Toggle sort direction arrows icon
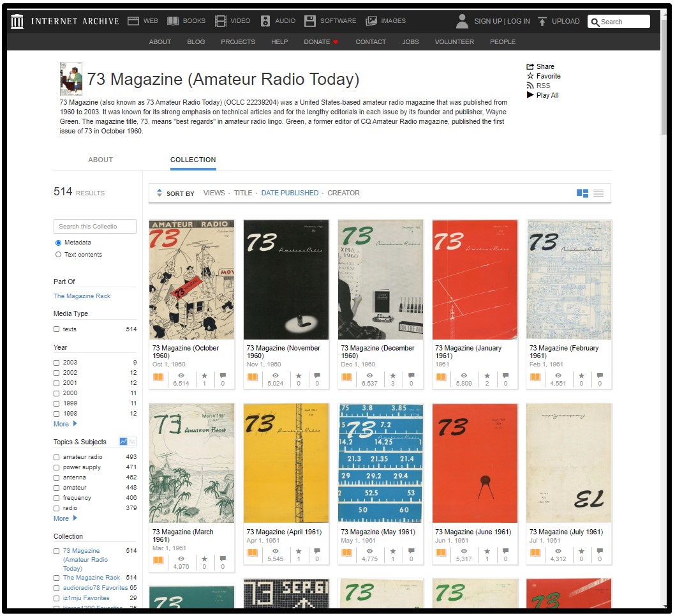 point(159,193)
